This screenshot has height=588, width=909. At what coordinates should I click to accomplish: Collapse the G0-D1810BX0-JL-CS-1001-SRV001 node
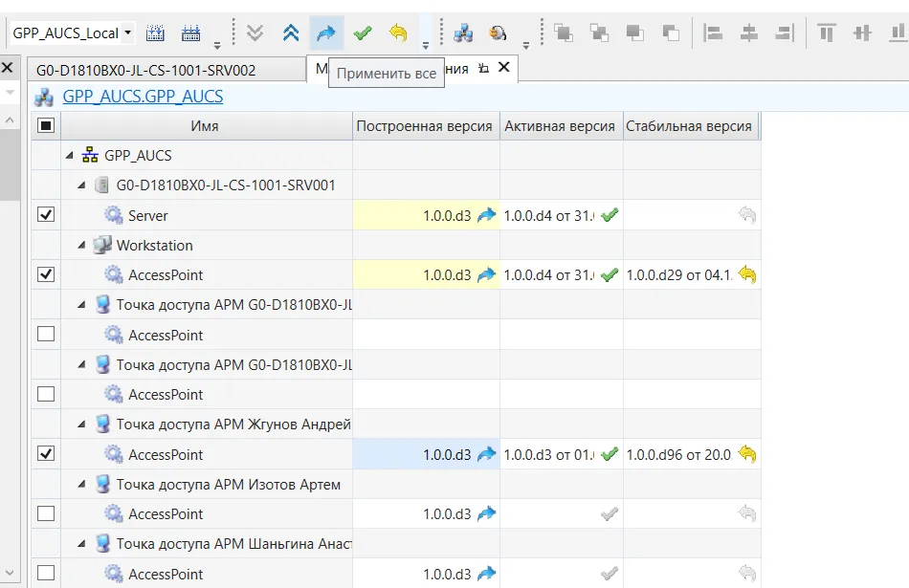[x=81, y=185]
